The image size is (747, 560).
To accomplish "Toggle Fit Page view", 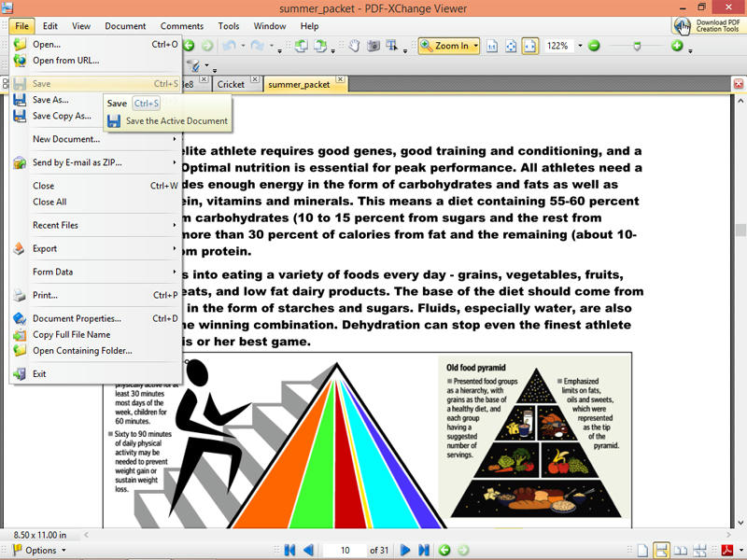I will (x=511, y=46).
